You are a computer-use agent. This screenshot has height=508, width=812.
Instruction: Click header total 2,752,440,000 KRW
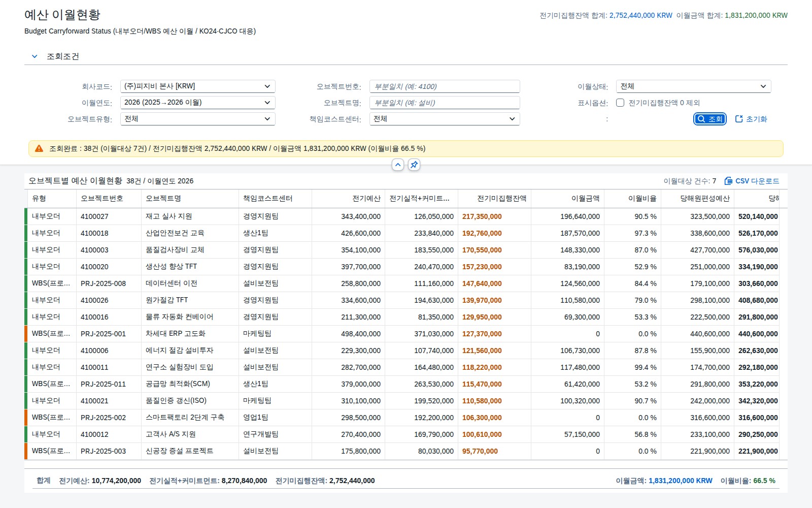[x=641, y=15]
